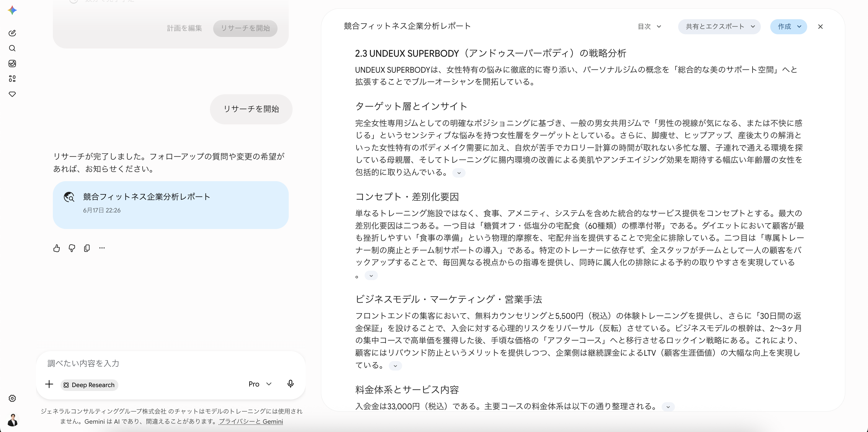This screenshot has height=432, width=868.
Task: Click the plus attach icon
Action: [49, 384]
